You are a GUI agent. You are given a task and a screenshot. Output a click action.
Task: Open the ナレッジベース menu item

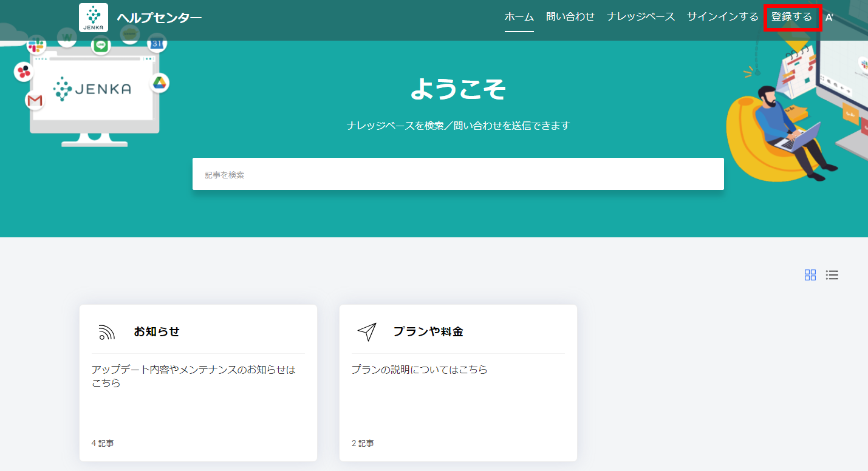641,17
